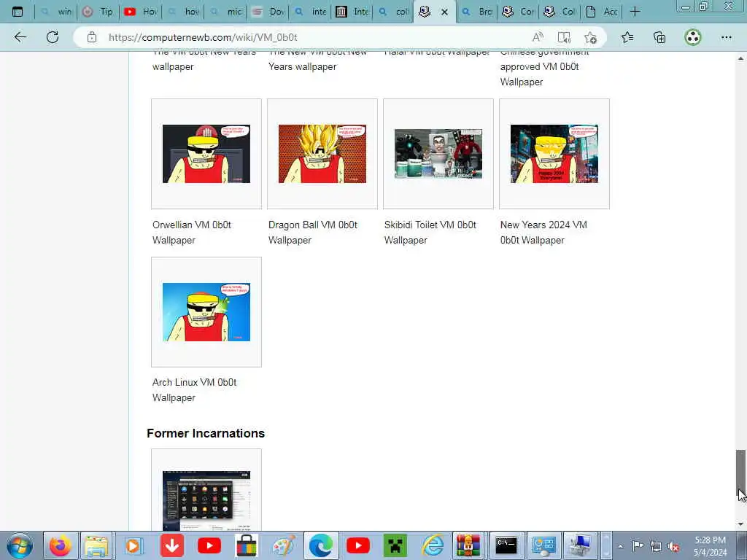This screenshot has width=747, height=560.
Task: Open the Windows Start menu orb
Action: click(20, 545)
